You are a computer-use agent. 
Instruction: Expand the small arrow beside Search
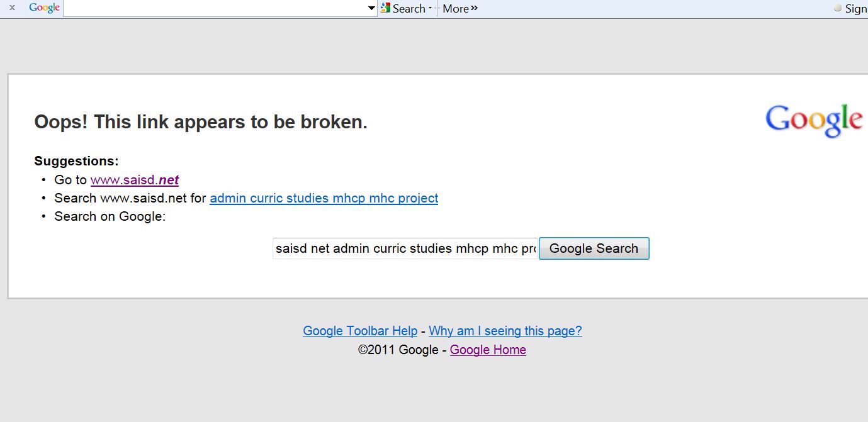coord(431,9)
